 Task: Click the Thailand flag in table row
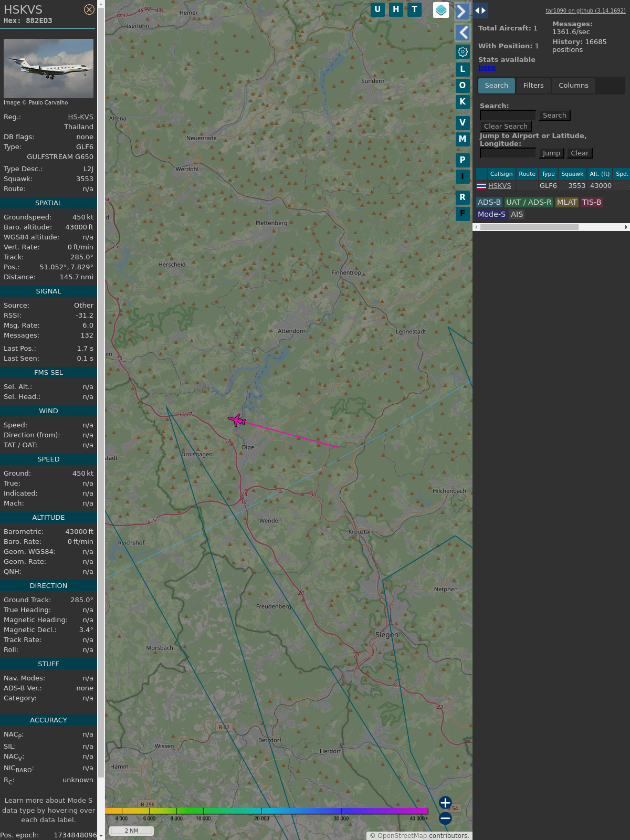pos(481,186)
